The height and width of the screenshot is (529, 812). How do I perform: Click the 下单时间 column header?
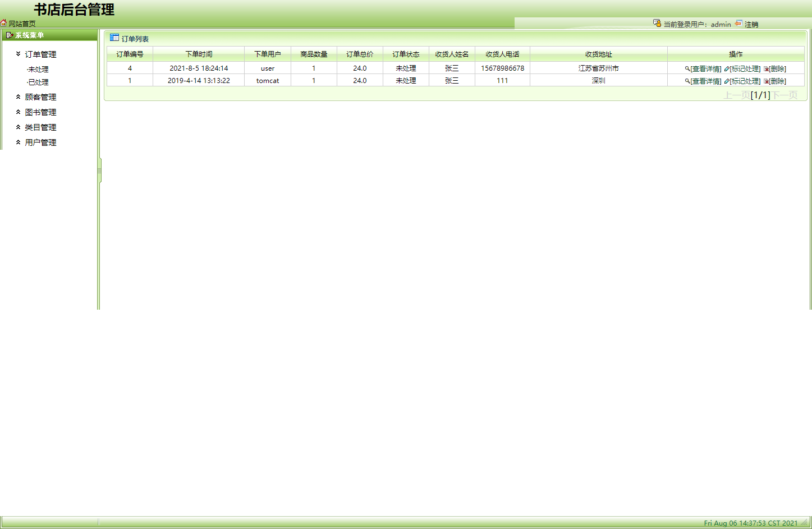click(x=199, y=54)
